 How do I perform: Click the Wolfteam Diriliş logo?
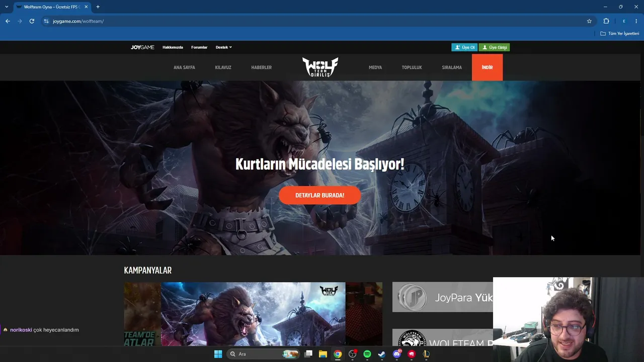(x=320, y=67)
